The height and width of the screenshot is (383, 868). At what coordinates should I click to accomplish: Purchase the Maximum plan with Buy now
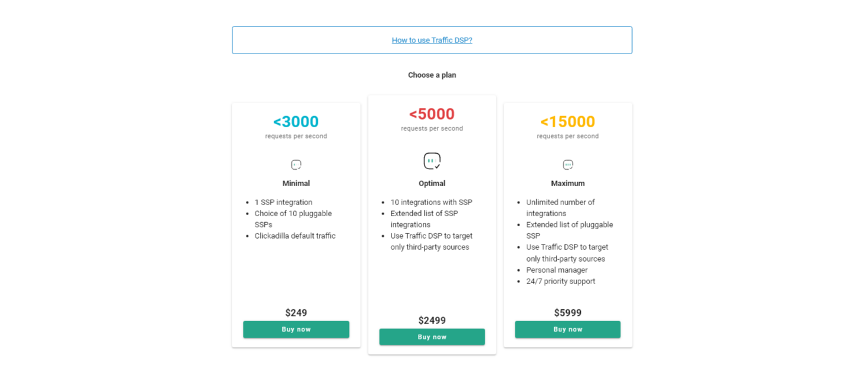click(x=567, y=329)
